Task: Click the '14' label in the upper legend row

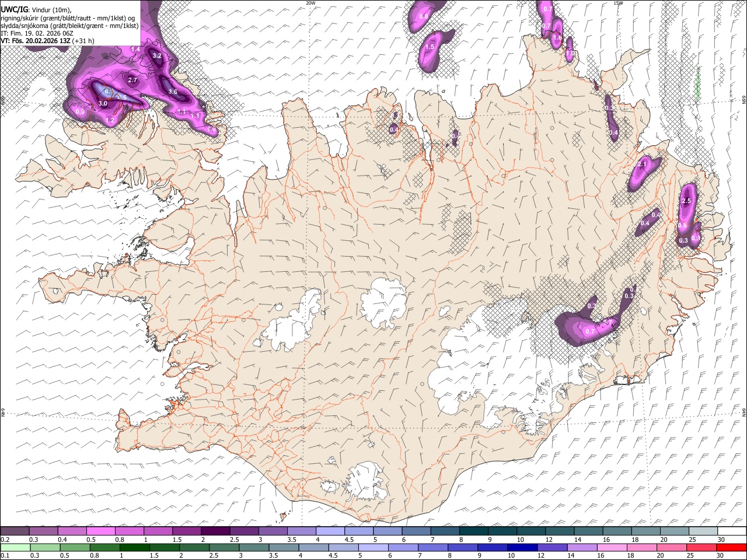Action: 578,540
